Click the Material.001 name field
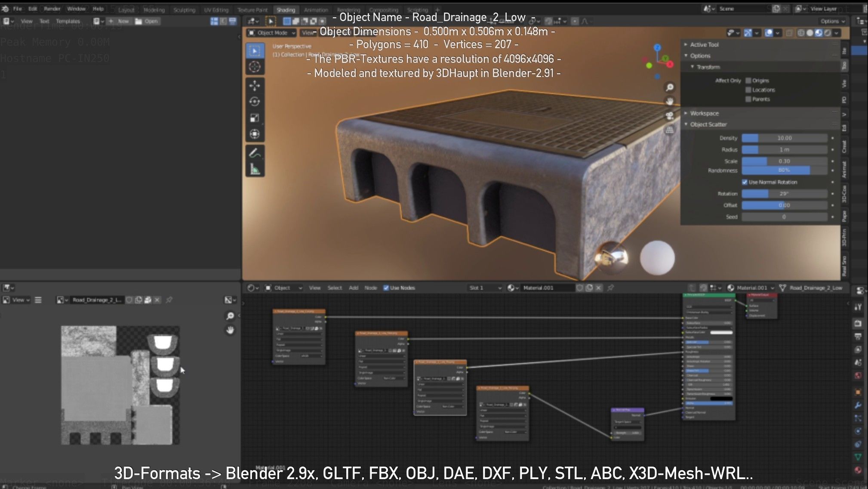This screenshot has width=868, height=489. click(547, 288)
